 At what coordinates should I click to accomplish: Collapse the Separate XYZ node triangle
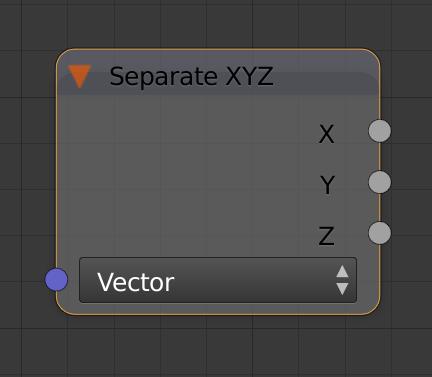[79, 76]
